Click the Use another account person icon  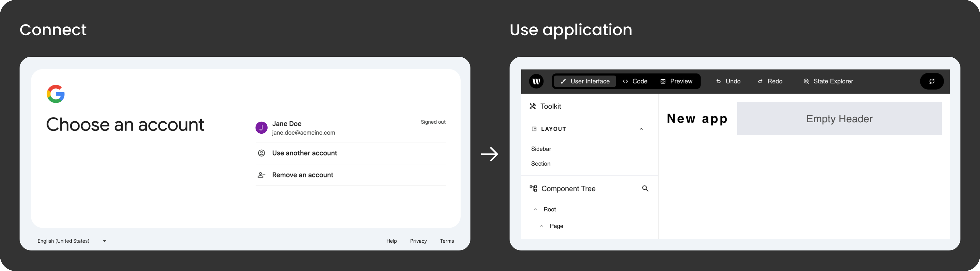click(261, 153)
